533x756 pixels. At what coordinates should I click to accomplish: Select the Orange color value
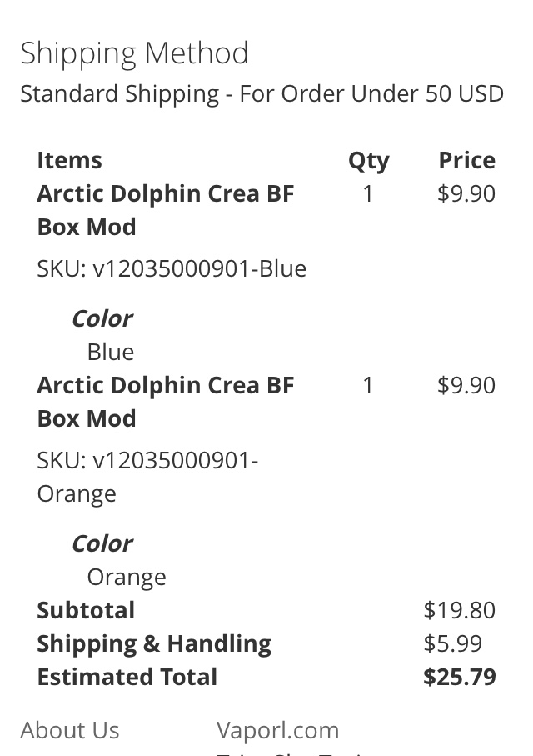(x=127, y=577)
